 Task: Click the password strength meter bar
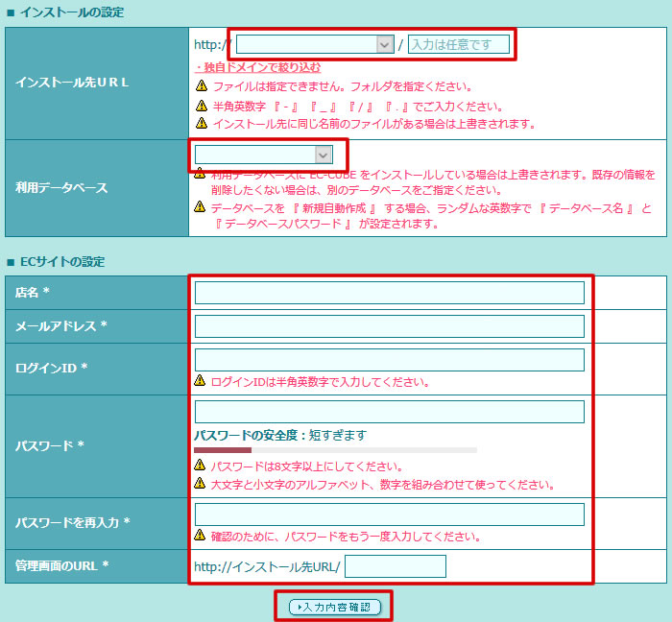[x=335, y=449]
